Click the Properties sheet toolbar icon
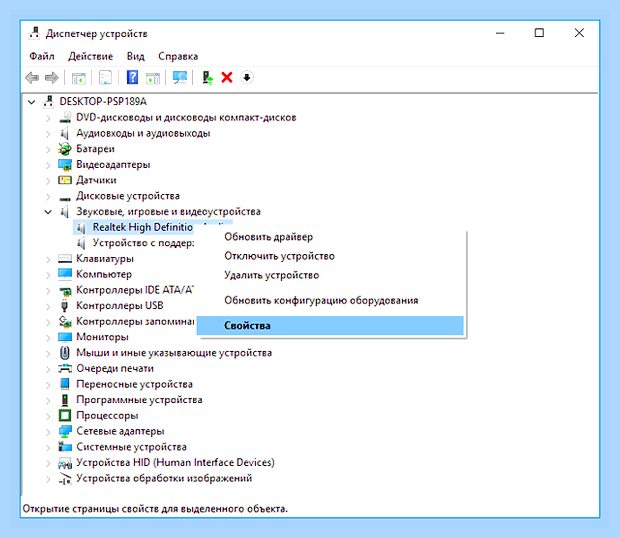Screen dimensions: 620x538 [x=105, y=77]
